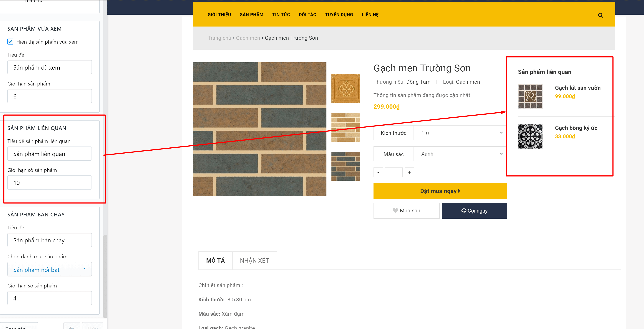The image size is (644, 329).
Task: Click the minus quantity button
Action: (378, 172)
